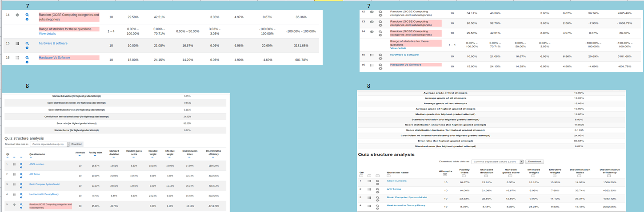Open Hardware Vs Software link, left panel 7
The width and height of the screenshot is (644, 212).
point(55,57)
